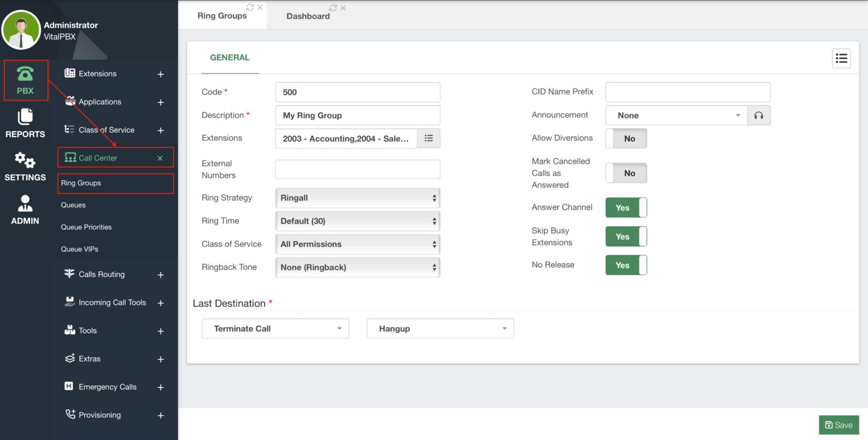Close the Dashboard tab

pos(343,8)
